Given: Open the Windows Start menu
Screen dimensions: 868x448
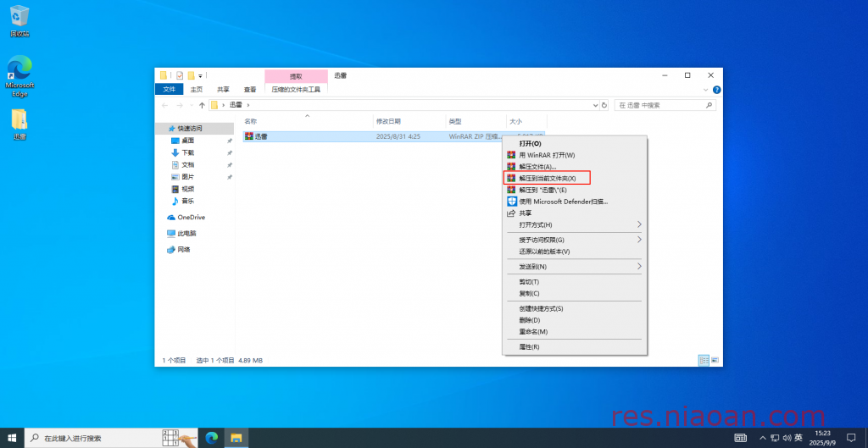Looking at the screenshot, I should click(x=12, y=438).
